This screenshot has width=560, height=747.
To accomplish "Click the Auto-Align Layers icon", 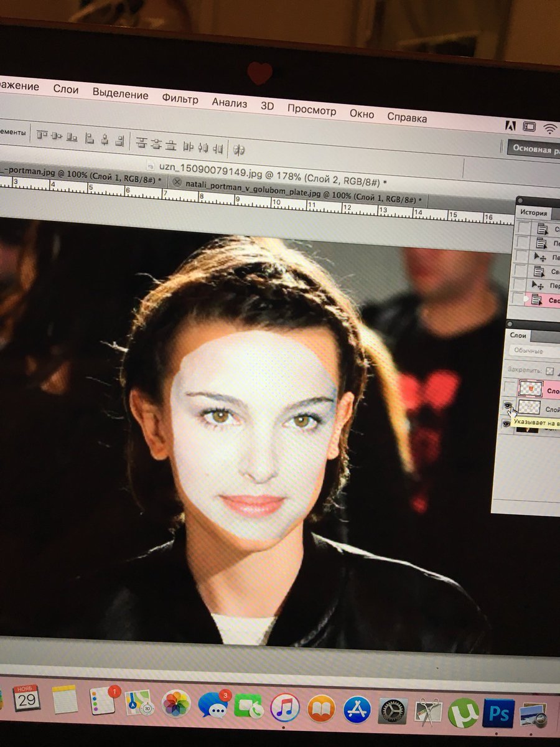I will 239,150.
